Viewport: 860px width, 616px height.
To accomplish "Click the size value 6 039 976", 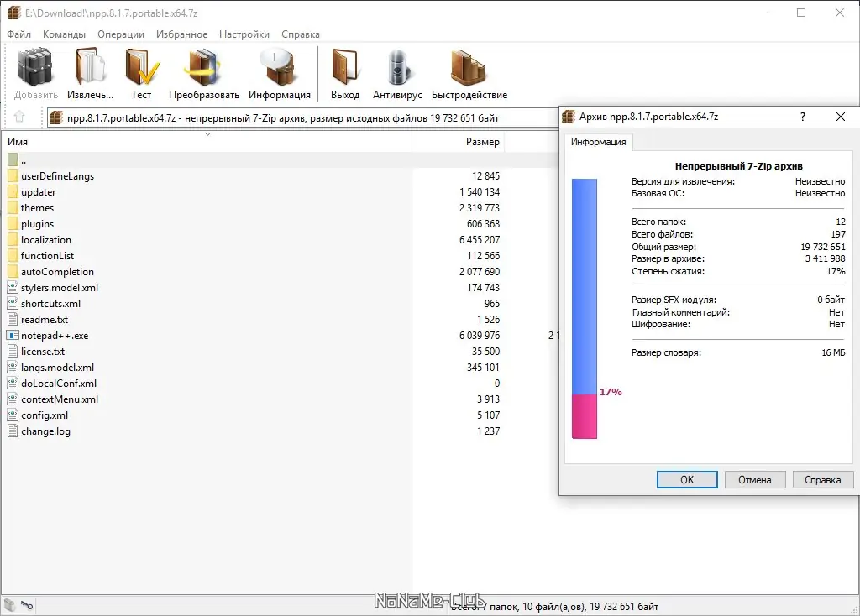I will pos(480,335).
